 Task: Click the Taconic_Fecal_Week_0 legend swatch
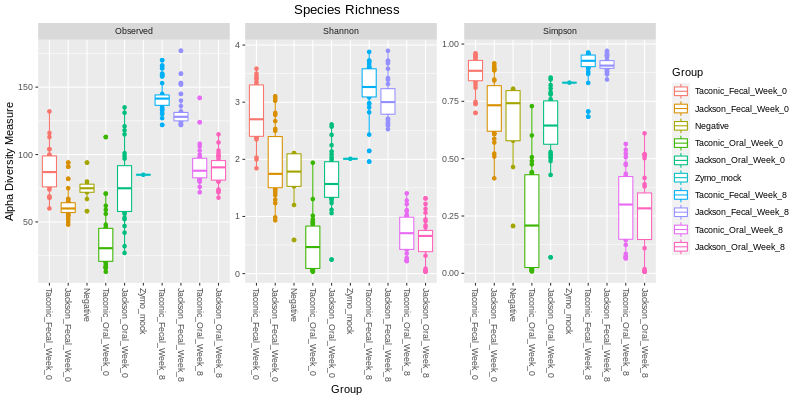[x=681, y=91]
